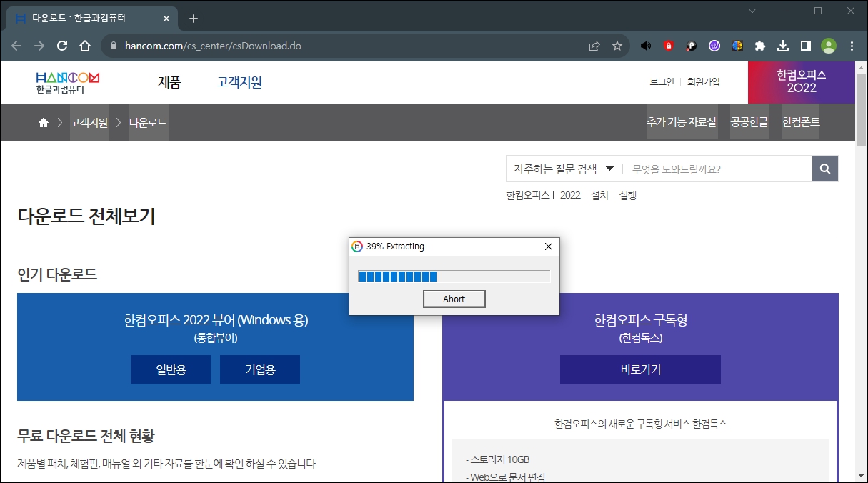
Task: Toggle the tab audio speaker icon
Action: tap(646, 45)
